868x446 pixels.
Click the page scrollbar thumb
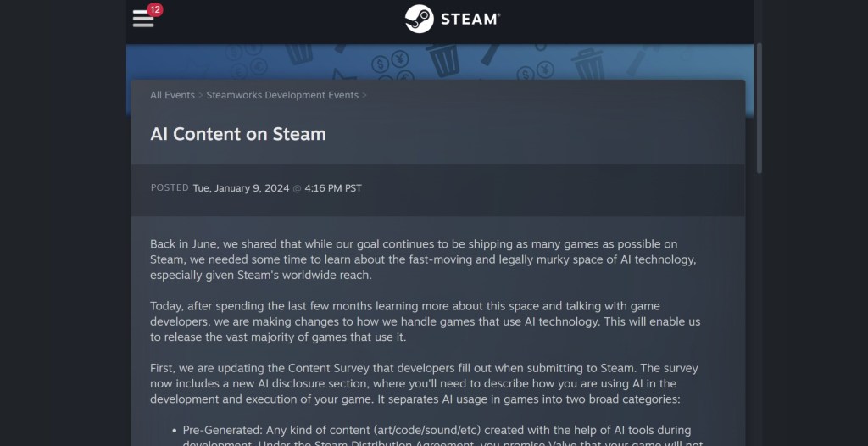coord(759,108)
